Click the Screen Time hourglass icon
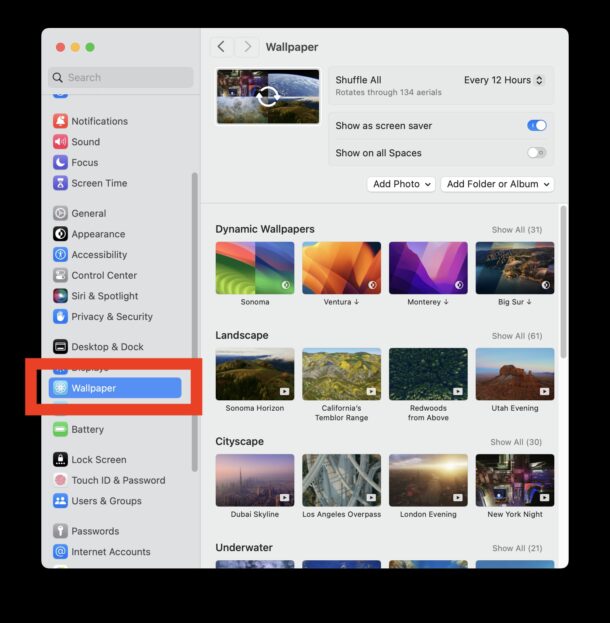 60,183
